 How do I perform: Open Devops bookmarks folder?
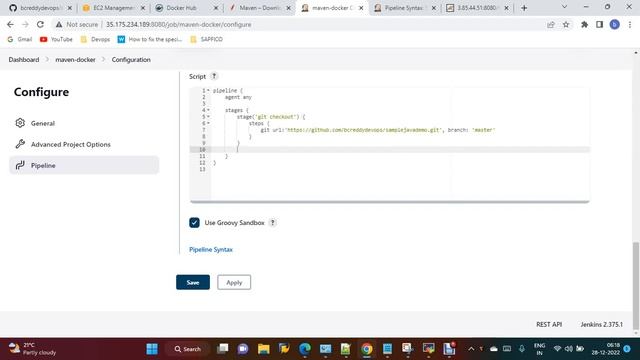click(x=95, y=39)
